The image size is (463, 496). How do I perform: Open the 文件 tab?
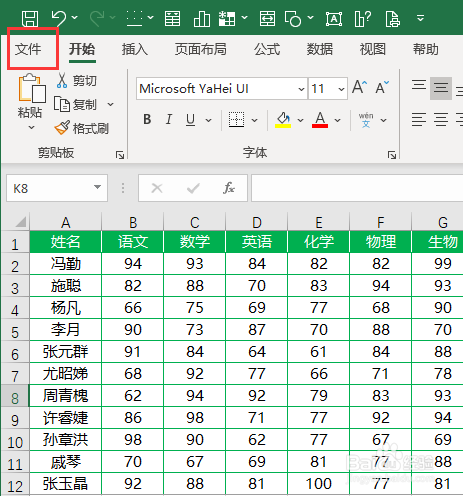28,49
